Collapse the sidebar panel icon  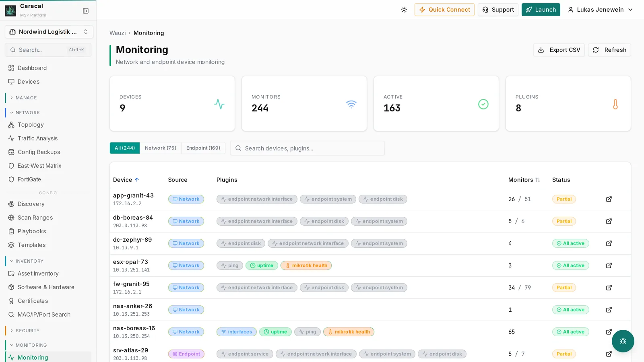(86, 11)
